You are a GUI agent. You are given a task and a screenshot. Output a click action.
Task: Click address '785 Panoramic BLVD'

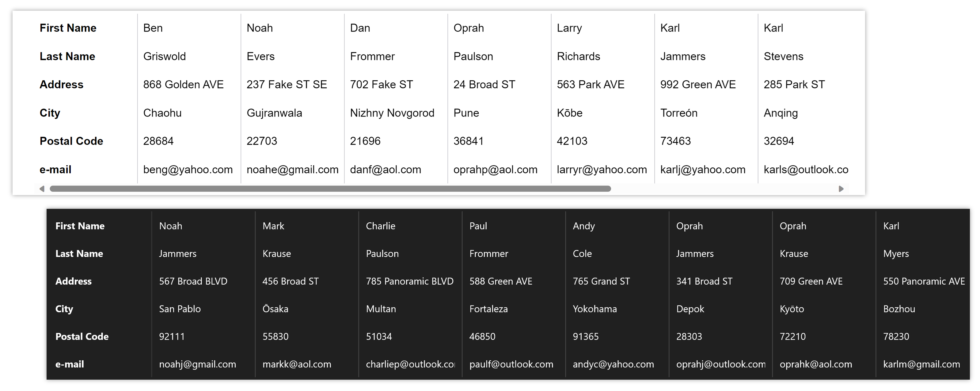(x=410, y=281)
